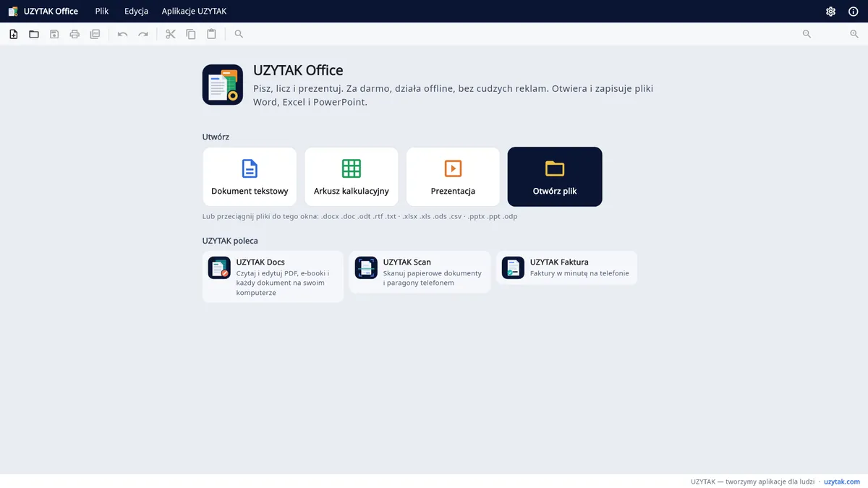This screenshot has height=488, width=868.
Task: Click the "Pisz, licz i prezentuj" description text
Action: pos(453,95)
